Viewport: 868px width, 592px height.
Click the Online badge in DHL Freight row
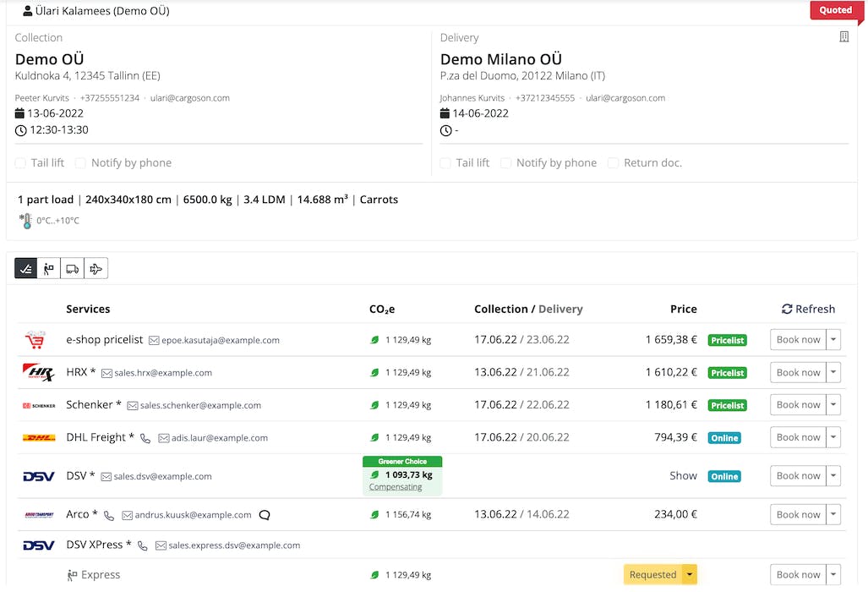[x=724, y=438]
